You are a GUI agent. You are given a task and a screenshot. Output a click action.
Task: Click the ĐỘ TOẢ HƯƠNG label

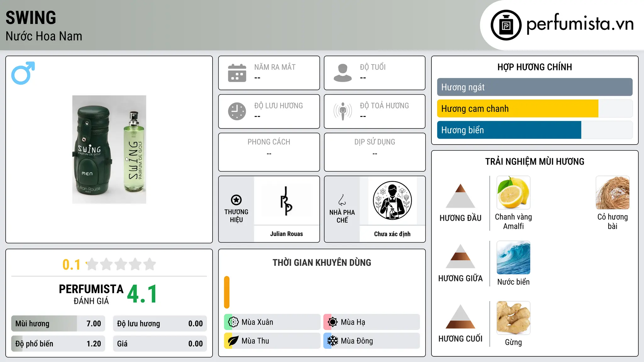click(x=384, y=106)
